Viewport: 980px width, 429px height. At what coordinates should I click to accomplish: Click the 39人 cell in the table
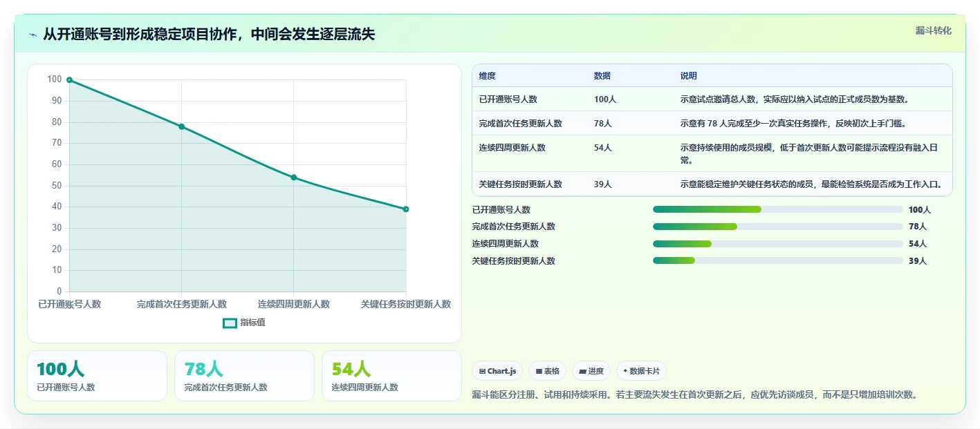click(603, 184)
